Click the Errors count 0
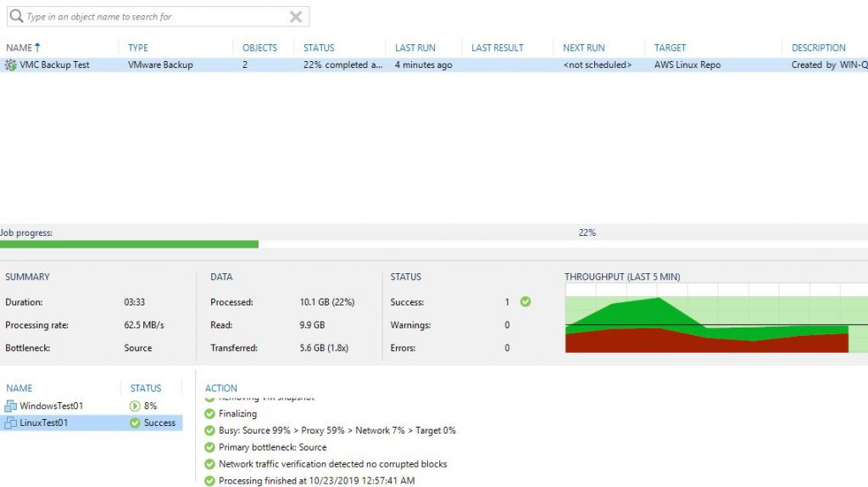The image size is (868, 487). point(507,348)
